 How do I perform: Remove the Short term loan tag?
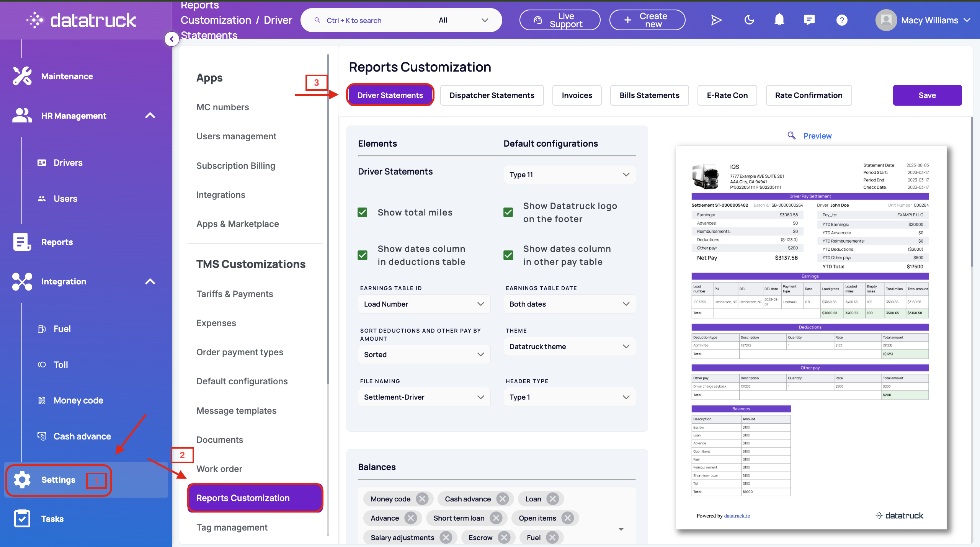[496, 518]
